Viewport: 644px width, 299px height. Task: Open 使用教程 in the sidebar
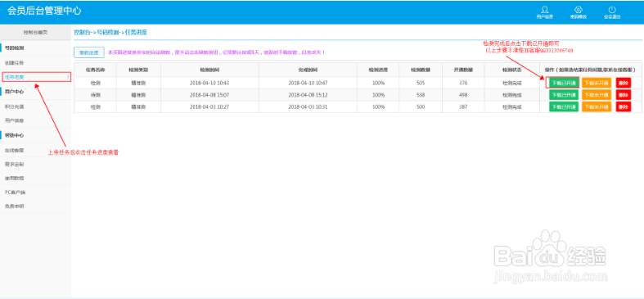click(x=15, y=179)
